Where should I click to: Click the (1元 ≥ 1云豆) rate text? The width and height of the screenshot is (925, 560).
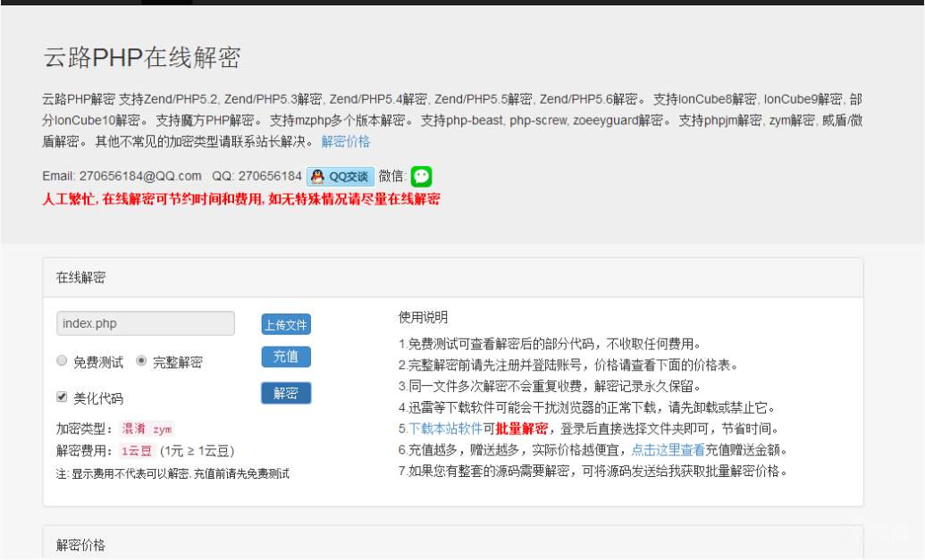pyautogui.click(x=197, y=451)
